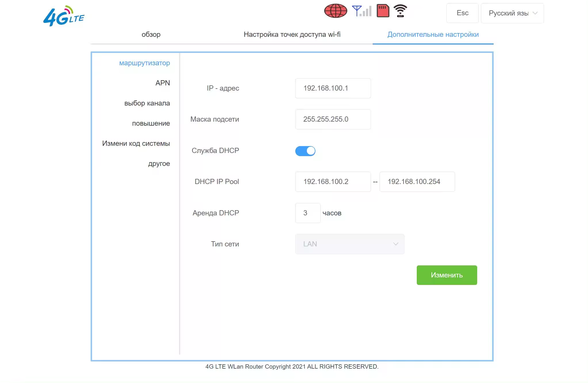Switch to the обзор tab
The width and height of the screenshot is (588, 383).
tap(151, 35)
